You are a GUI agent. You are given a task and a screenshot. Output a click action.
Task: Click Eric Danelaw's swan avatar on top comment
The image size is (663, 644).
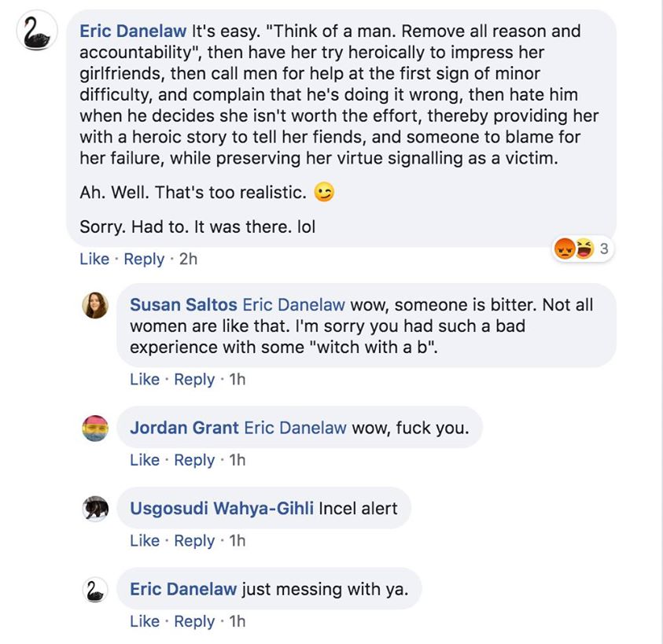click(x=36, y=34)
